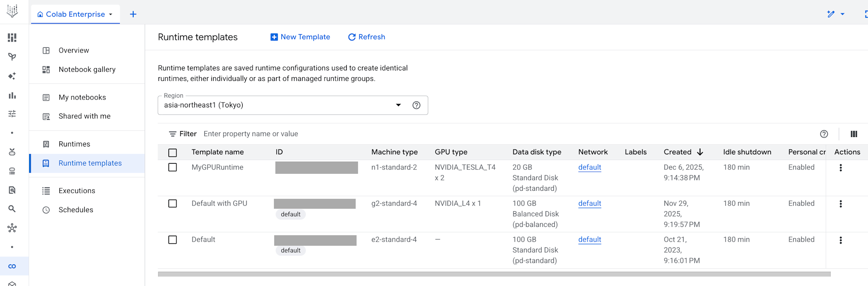Click the New Template button
The width and height of the screenshot is (868, 286).
tap(300, 37)
